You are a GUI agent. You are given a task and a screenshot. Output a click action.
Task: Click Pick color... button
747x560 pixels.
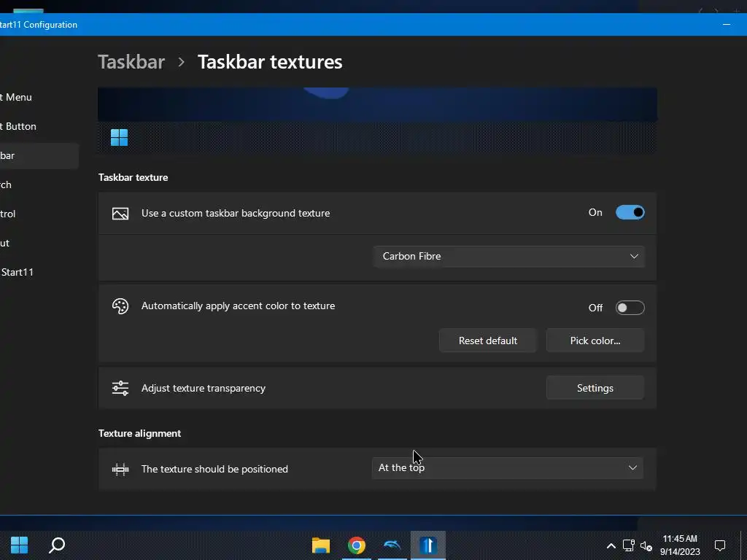click(595, 341)
